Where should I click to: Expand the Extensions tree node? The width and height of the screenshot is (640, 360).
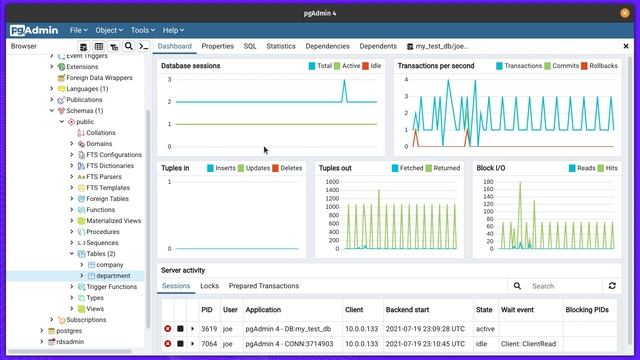(52, 67)
